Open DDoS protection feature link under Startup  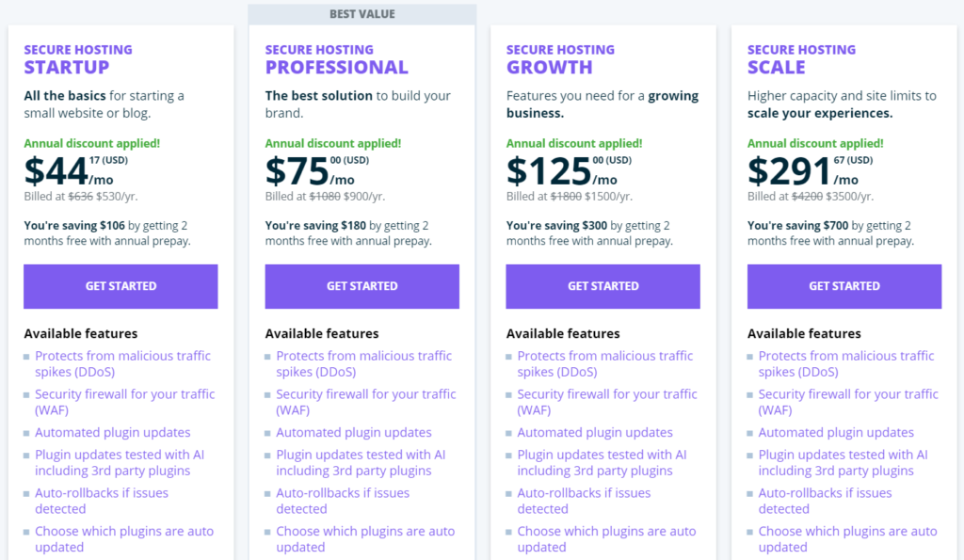122,364
